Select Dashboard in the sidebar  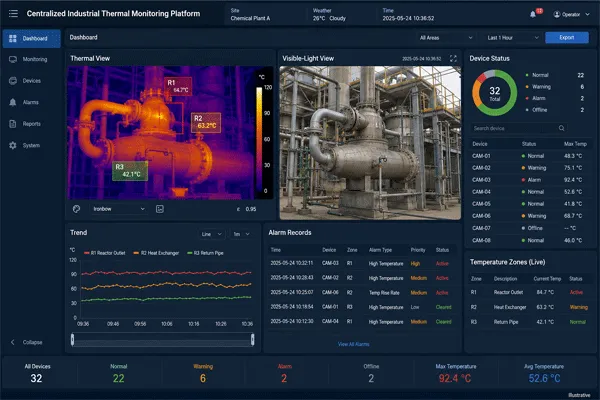[31, 39]
